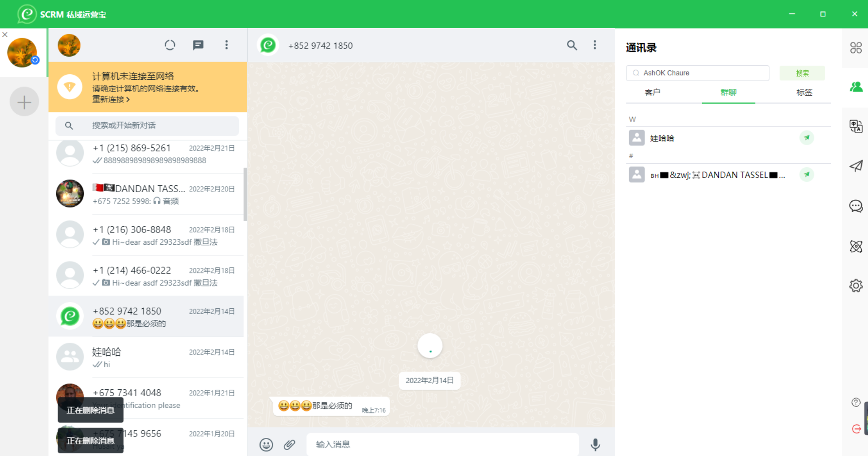The height and width of the screenshot is (456, 868).
Task: Open settings gear in right sidebar
Action: (856, 286)
